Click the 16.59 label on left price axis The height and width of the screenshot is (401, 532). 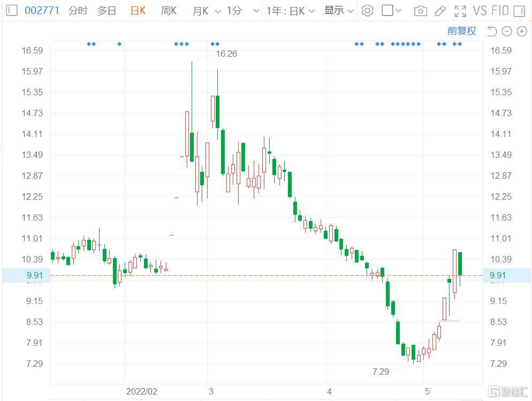point(32,50)
